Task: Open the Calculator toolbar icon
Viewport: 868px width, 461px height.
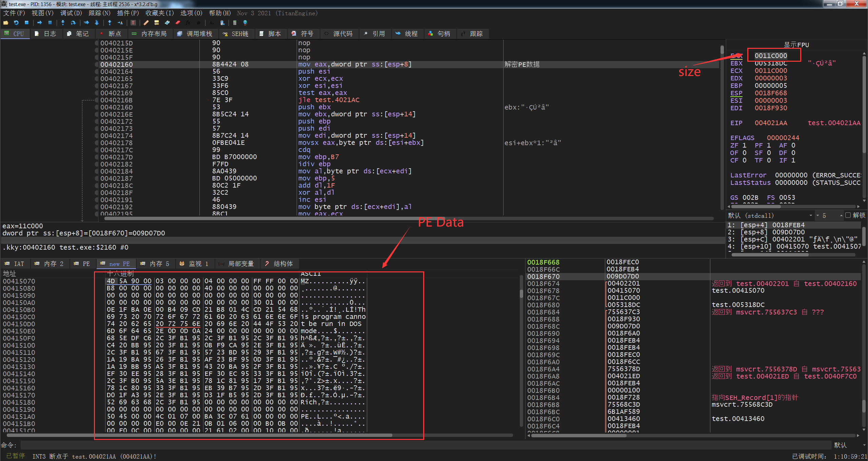Action: click(235, 23)
